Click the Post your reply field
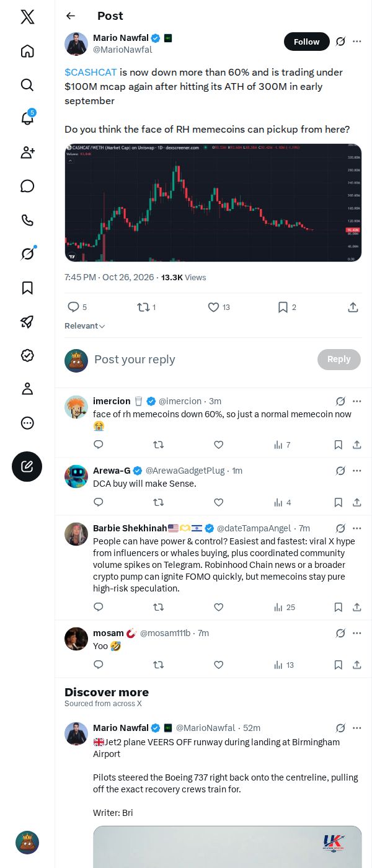372x868 pixels. tap(201, 360)
